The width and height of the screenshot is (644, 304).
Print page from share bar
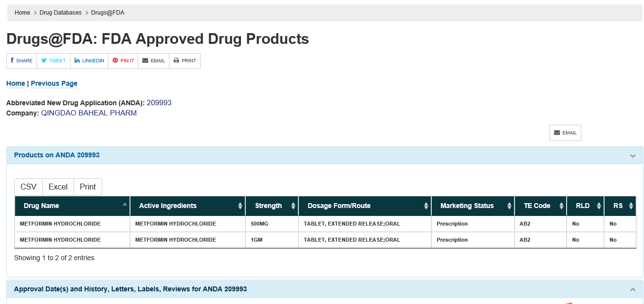(x=184, y=61)
